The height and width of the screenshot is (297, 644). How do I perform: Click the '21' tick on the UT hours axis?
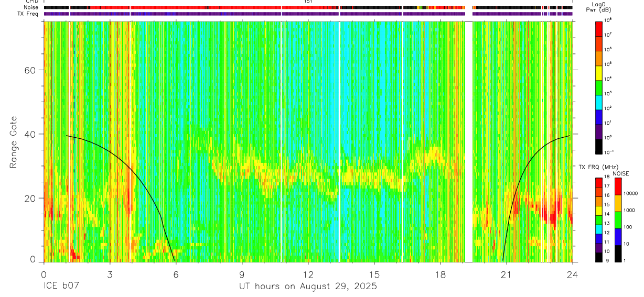point(507,274)
